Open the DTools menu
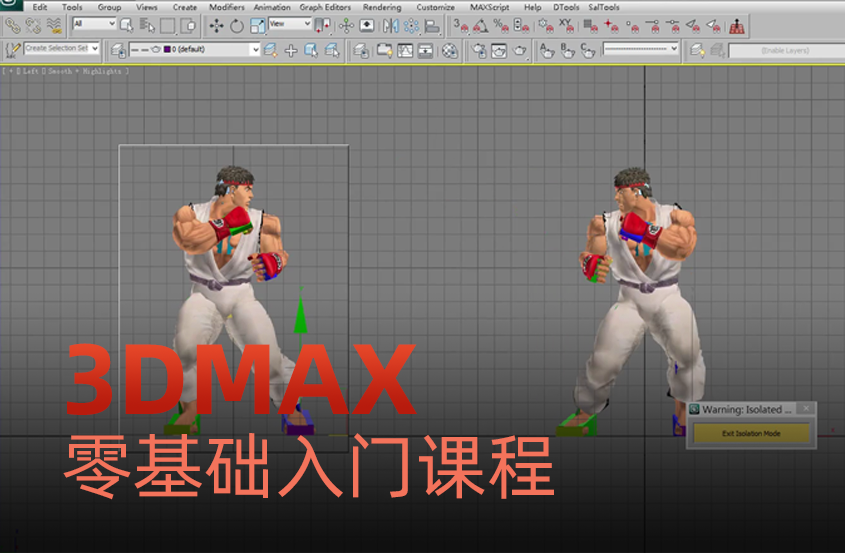Screen dimensions: 845x553 click(566, 7)
